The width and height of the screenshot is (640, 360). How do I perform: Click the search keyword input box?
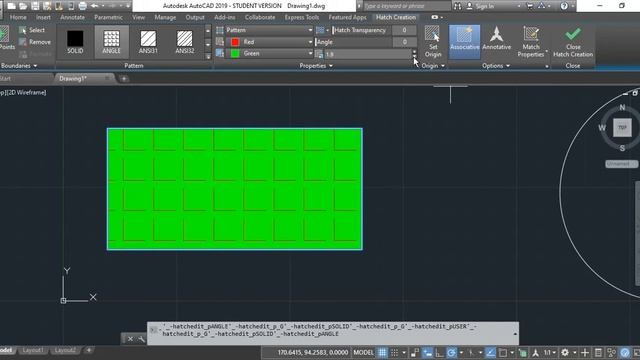click(407, 6)
